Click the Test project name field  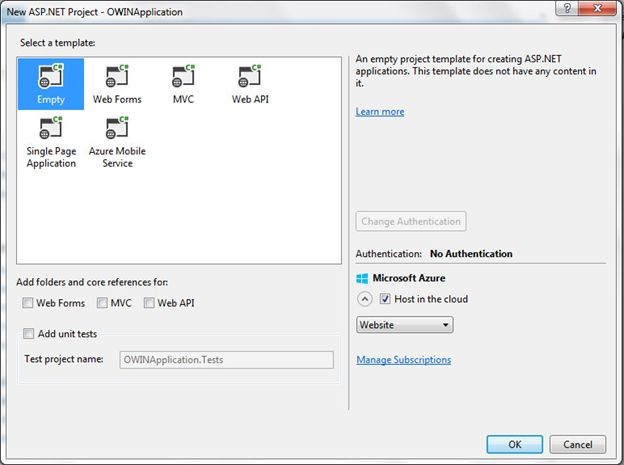[226, 360]
